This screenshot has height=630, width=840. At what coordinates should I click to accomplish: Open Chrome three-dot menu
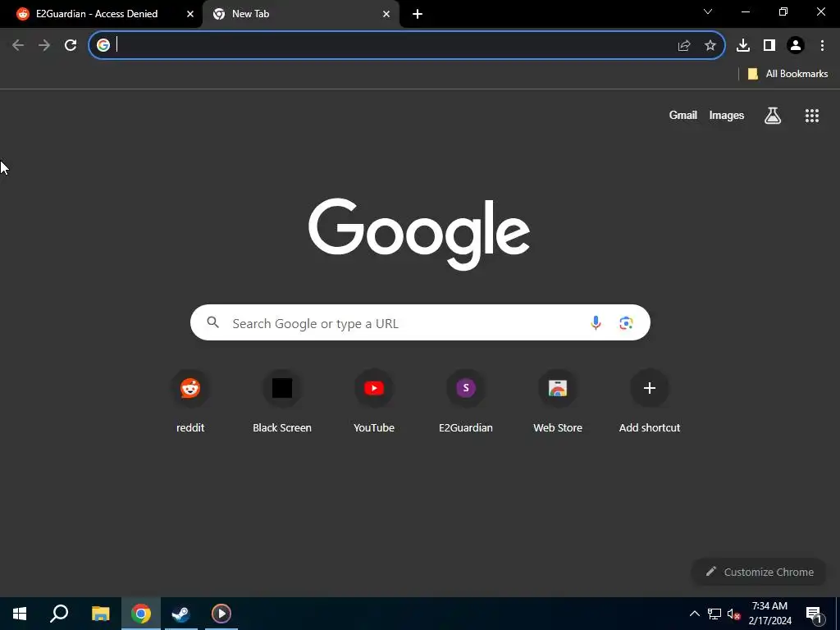pyautogui.click(x=822, y=46)
